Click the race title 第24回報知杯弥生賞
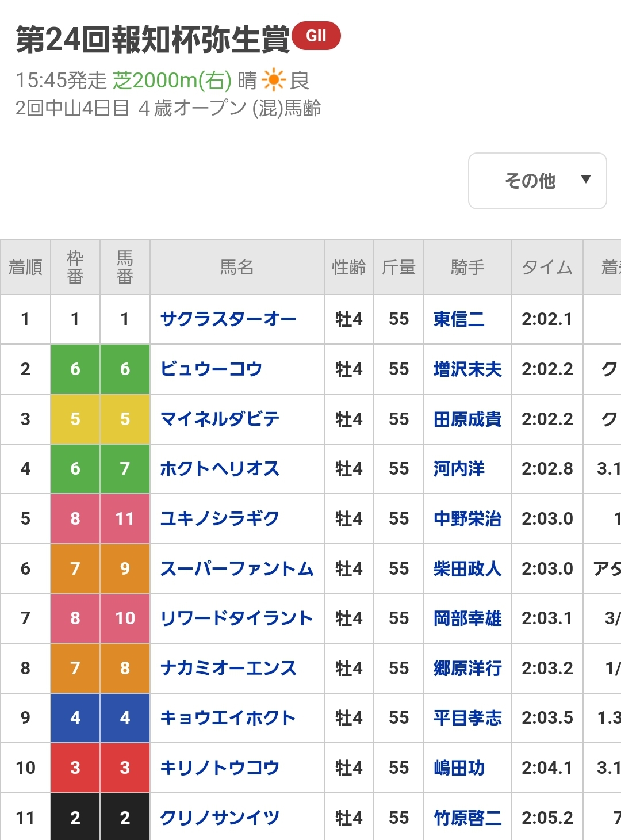Viewport: 621px width, 840px height. pyautogui.click(x=152, y=40)
